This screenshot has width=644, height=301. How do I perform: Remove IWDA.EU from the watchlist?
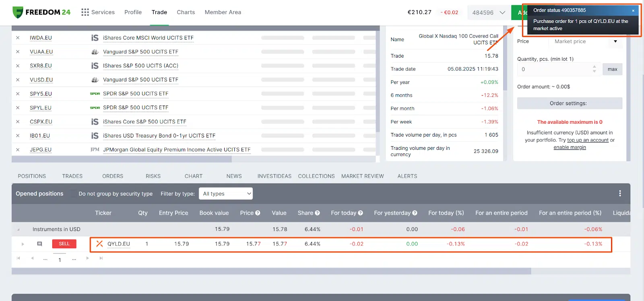tap(18, 38)
